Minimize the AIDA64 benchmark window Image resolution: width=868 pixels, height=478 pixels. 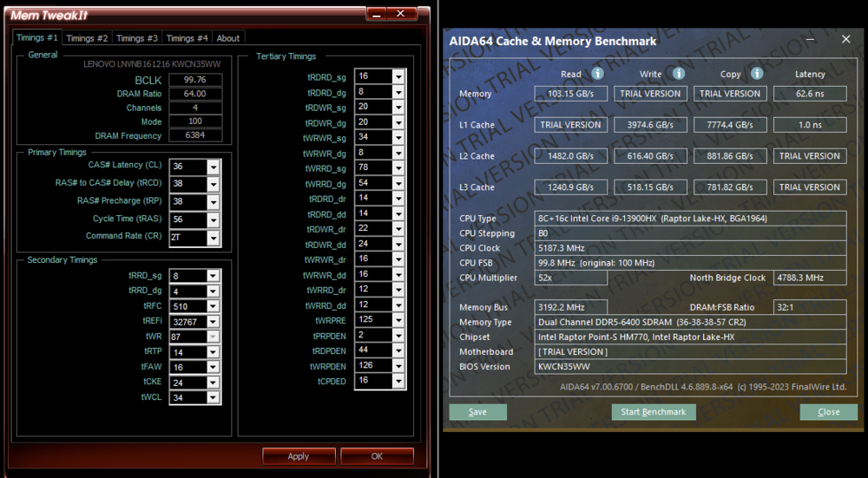coord(812,39)
